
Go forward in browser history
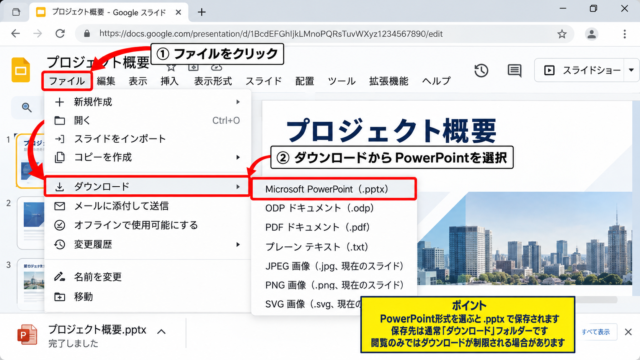coord(38,33)
